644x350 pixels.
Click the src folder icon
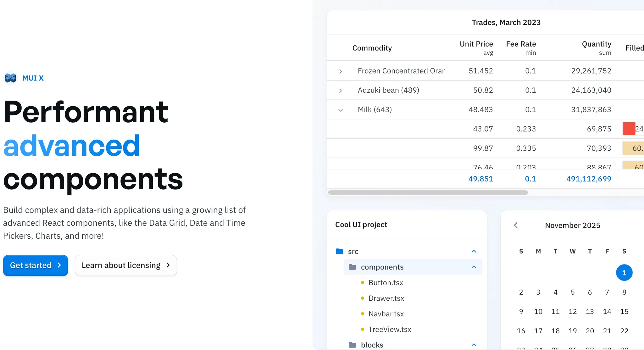339,251
